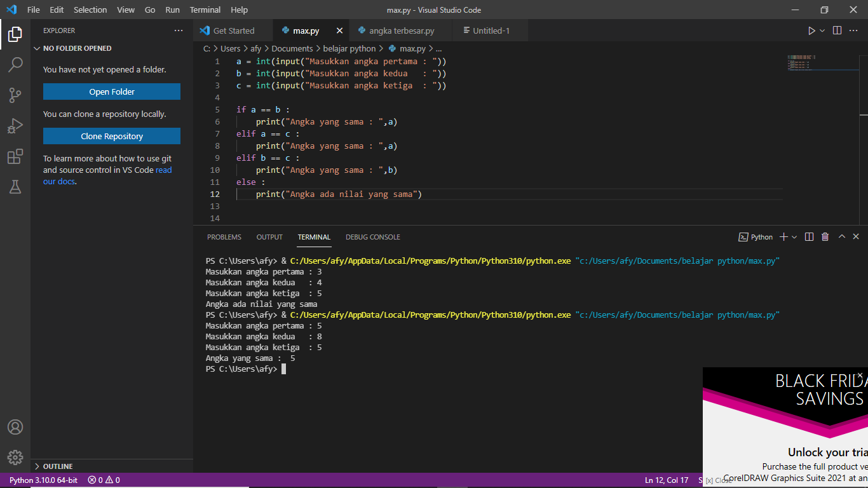Click the Run Python File play button
Viewport: 868px width, 488px height.
[x=811, y=30]
